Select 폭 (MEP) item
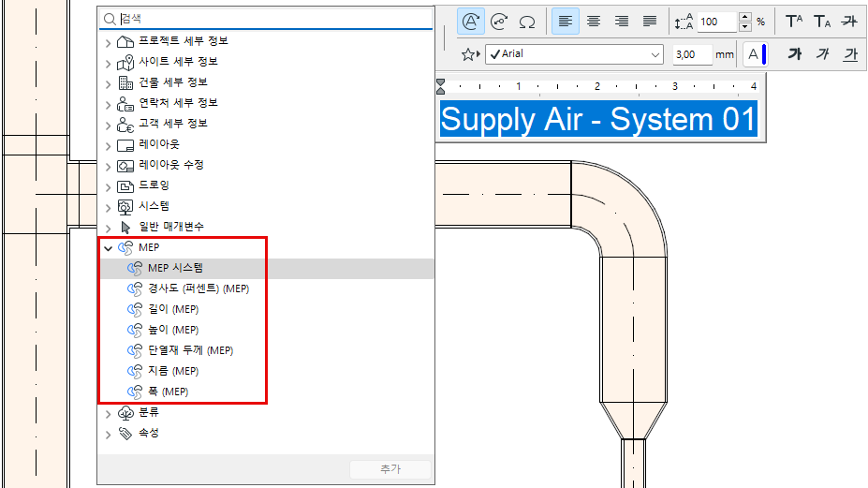 [267, 392]
